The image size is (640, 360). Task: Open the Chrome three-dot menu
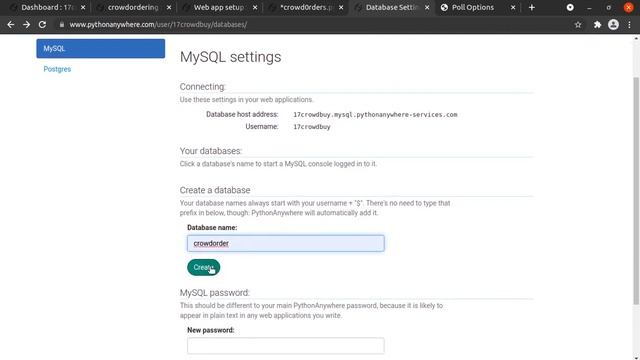(x=630, y=24)
